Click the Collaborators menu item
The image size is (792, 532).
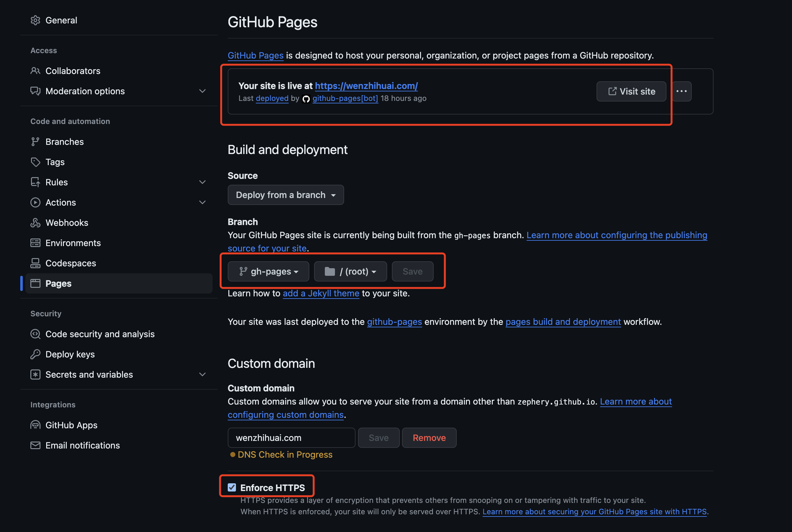click(73, 71)
